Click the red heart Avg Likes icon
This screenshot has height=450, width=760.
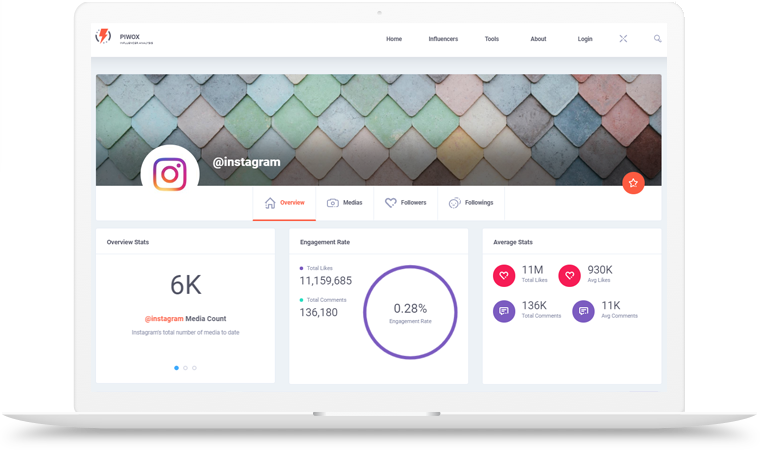click(x=569, y=275)
